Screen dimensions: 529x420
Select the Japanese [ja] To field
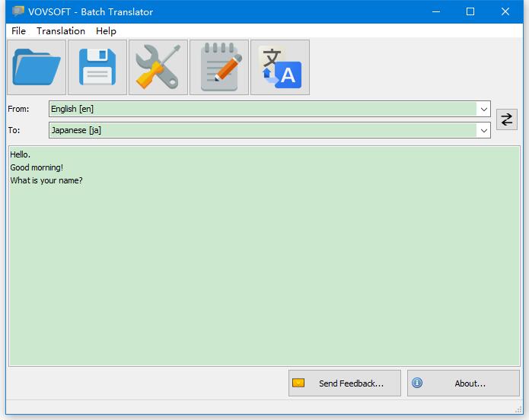[x=269, y=130]
